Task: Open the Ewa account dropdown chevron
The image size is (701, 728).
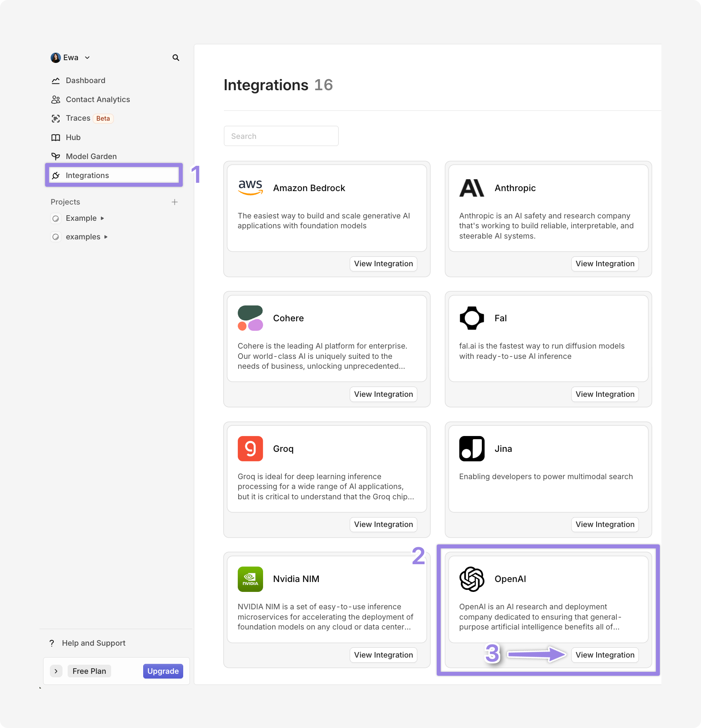Action: coord(87,58)
